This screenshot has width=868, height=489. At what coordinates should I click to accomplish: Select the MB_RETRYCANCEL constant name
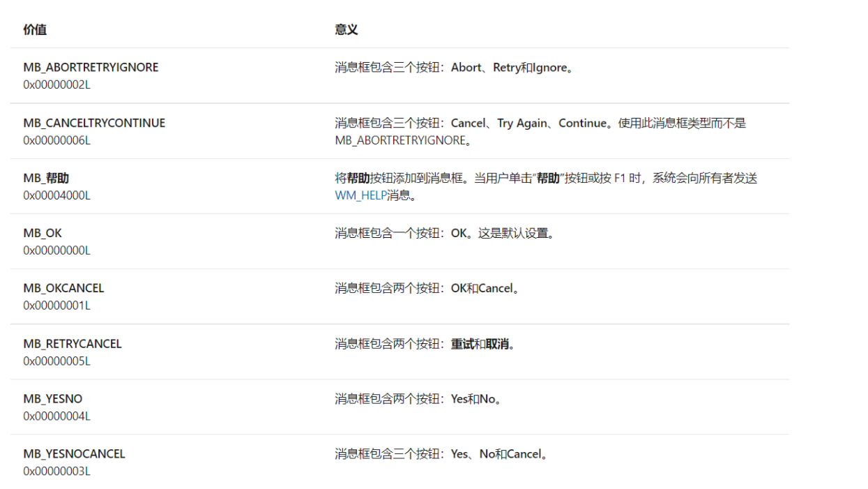[x=73, y=344]
